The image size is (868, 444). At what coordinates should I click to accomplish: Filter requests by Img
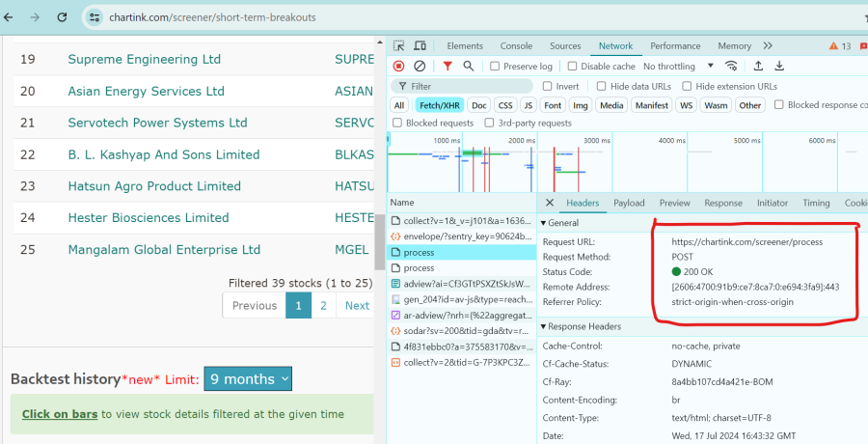581,105
